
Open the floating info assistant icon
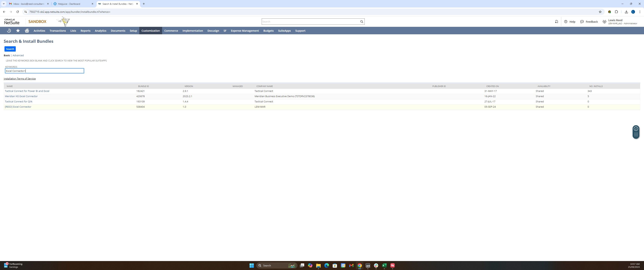pos(636,129)
